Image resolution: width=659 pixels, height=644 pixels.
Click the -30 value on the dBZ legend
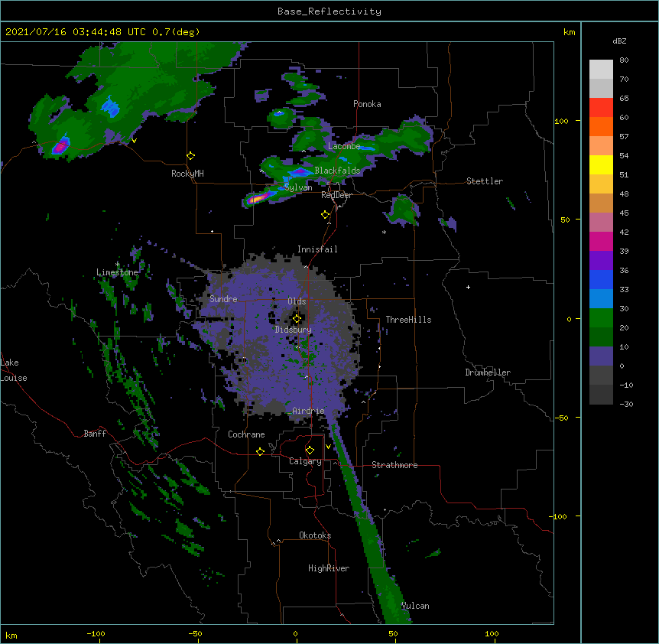coord(626,404)
